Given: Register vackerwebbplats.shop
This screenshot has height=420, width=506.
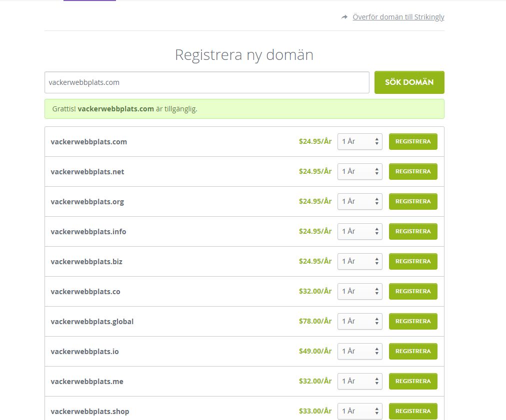Looking at the screenshot, I should pos(413,412).
